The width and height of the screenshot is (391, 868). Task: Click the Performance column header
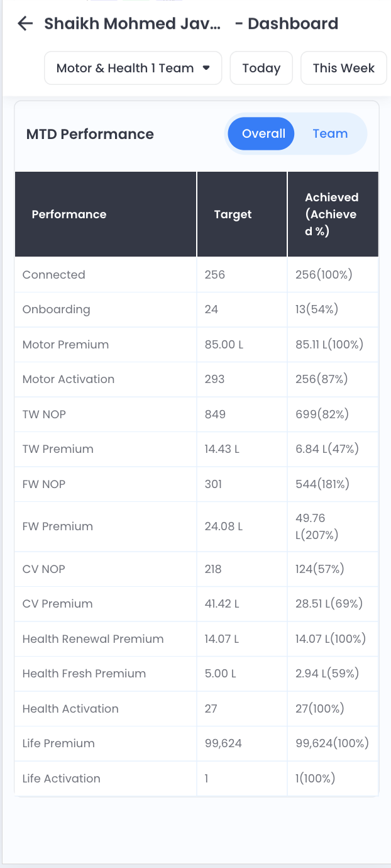click(x=69, y=214)
